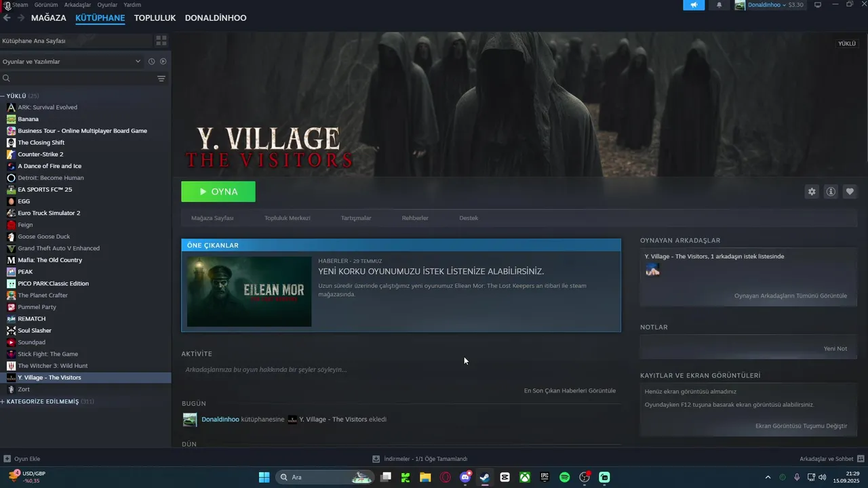Click the library search field
Screen dimensions: 868x488
pos(78,79)
